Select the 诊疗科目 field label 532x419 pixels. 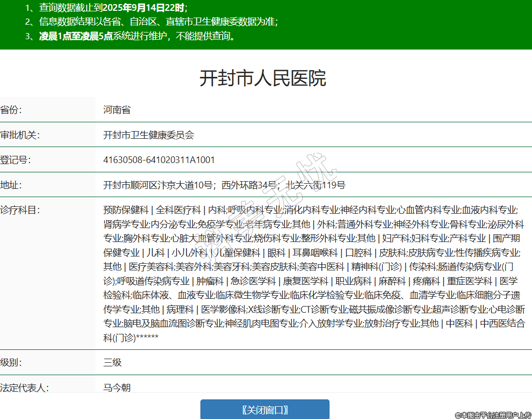tap(20, 209)
